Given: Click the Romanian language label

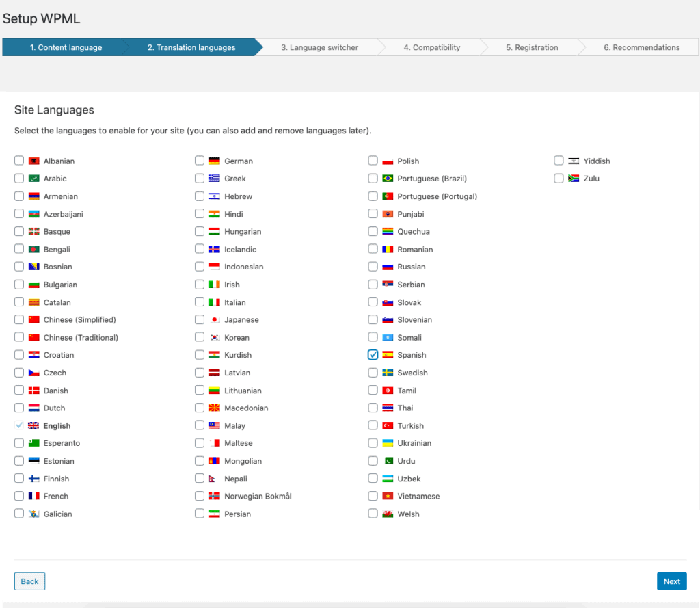Looking at the screenshot, I should [x=415, y=249].
